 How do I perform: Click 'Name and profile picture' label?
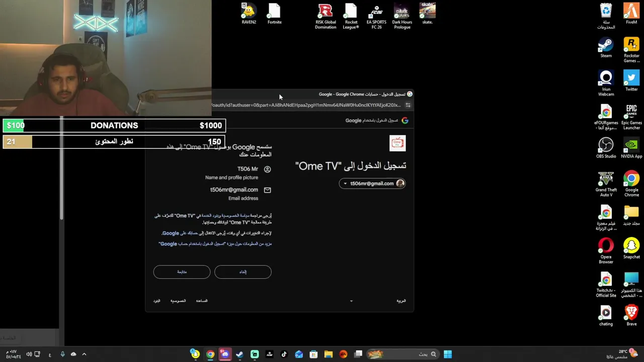(x=231, y=177)
